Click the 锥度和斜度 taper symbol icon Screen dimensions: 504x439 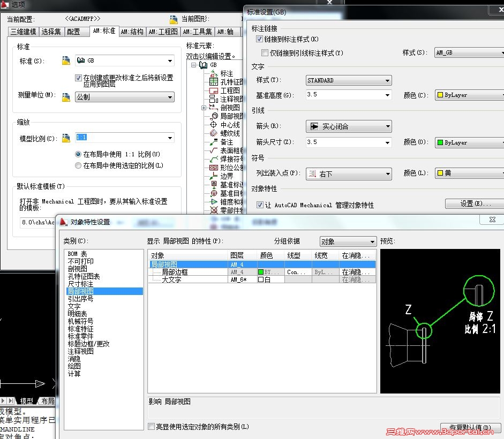coord(214,202)
